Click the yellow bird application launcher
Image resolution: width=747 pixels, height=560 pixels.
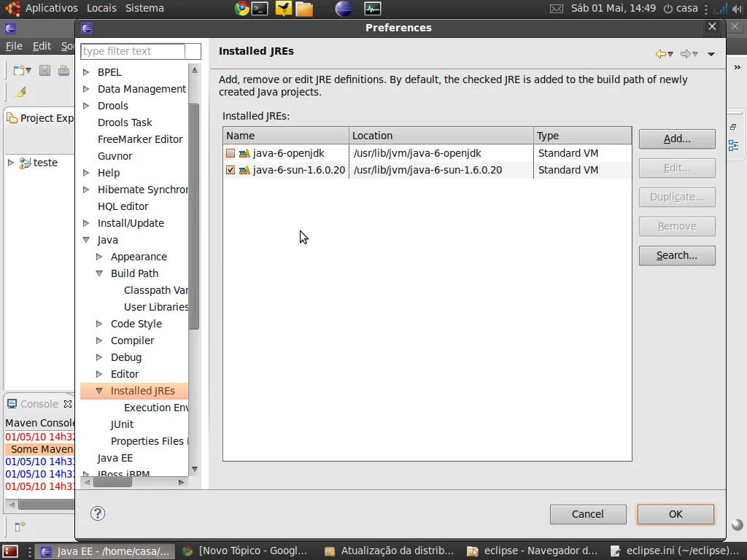point(284,8)
